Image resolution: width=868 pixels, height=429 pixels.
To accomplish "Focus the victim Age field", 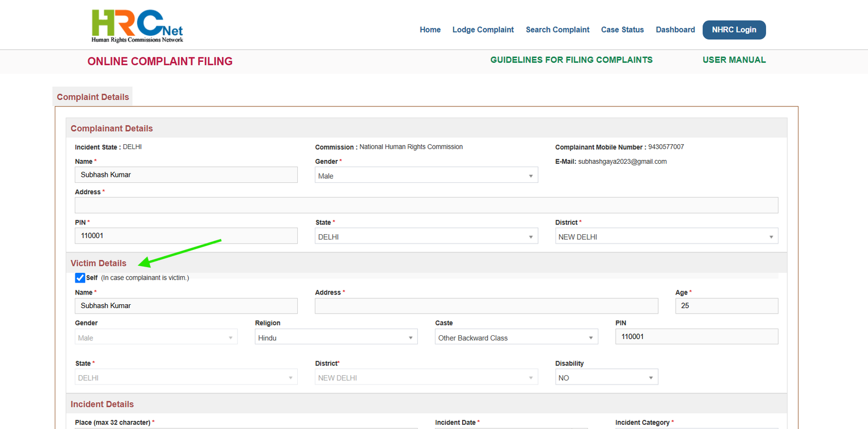I will click(726, 306).
